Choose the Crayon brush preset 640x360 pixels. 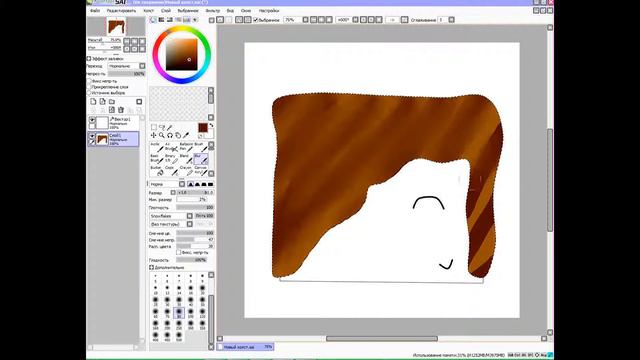[186, 171]
